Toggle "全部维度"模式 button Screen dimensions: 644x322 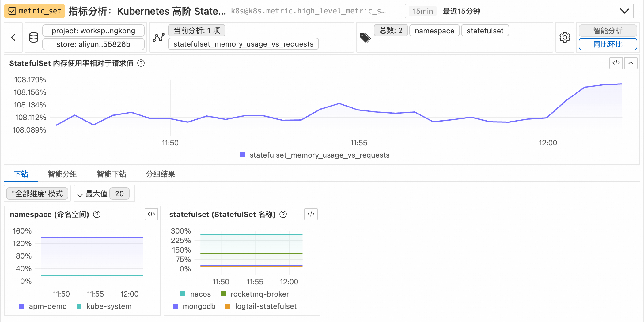(x=37, y=193)
